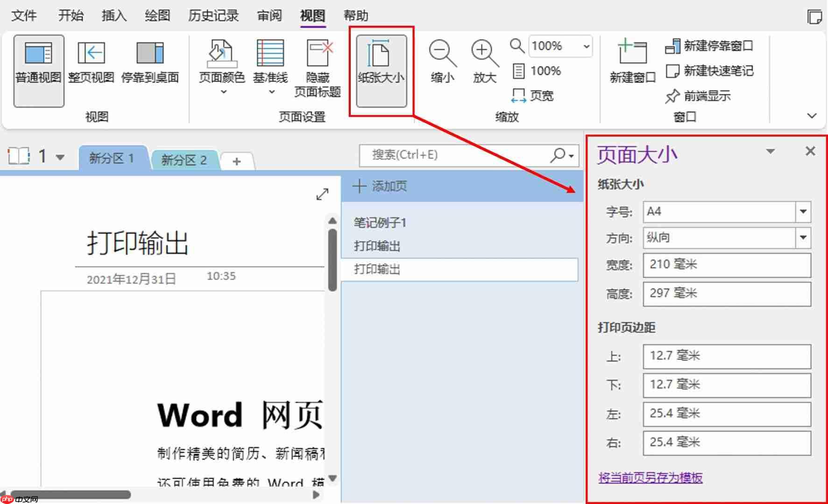
Task: Zoom out with the 缩小 magnifier
Action: pyautogui.click(x=442, y=62)
